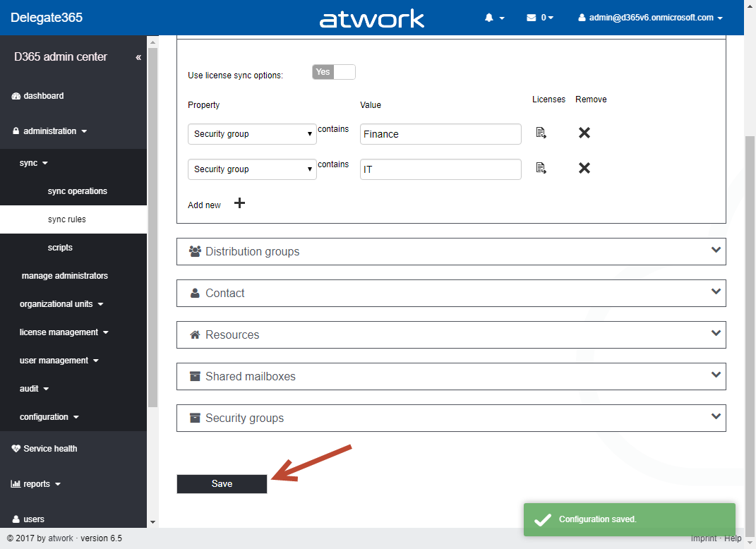Open property dropdown for Finance rule

click(252, 134)
